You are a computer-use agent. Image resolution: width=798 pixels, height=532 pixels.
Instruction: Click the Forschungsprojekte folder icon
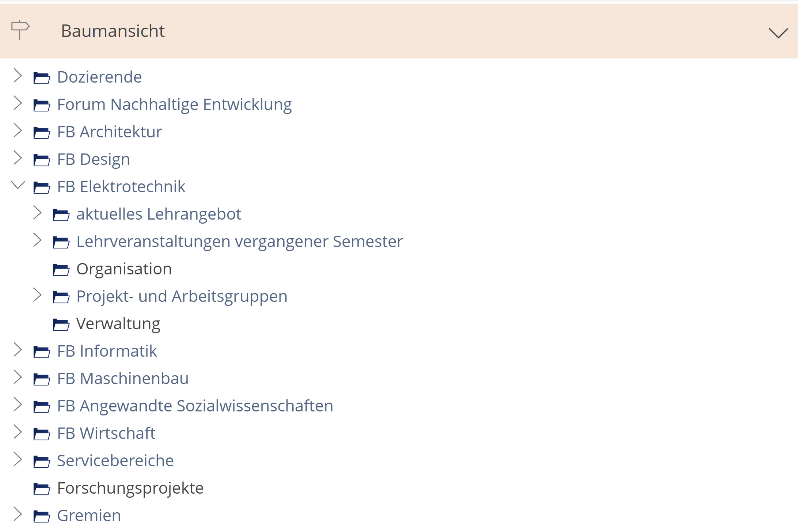(42, 488)
